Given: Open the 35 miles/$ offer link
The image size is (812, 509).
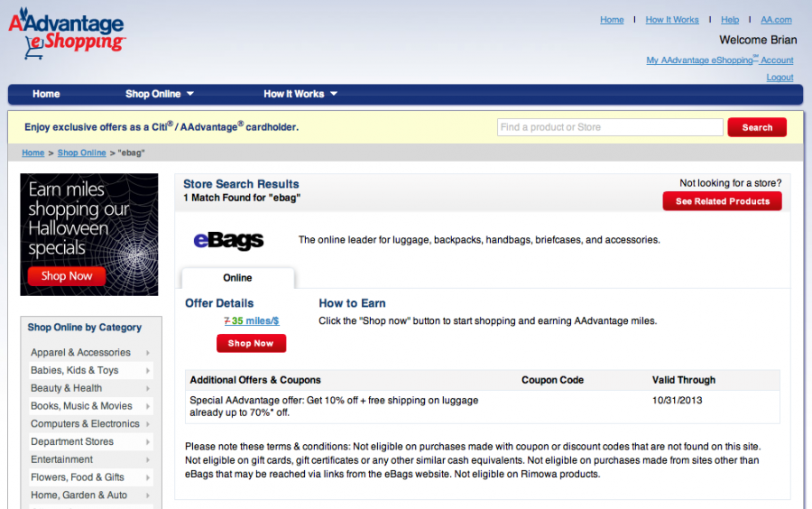Looking at the screenshot, I should [252, 321].
